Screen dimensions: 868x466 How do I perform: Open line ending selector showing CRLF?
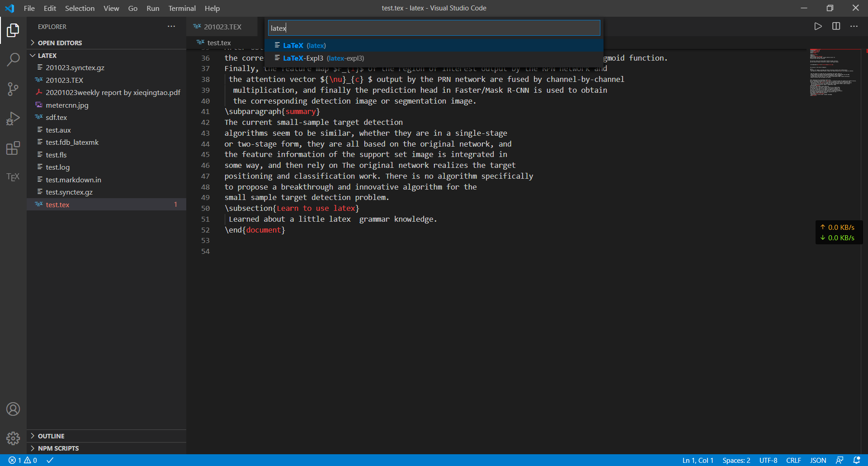click(794, 460)
